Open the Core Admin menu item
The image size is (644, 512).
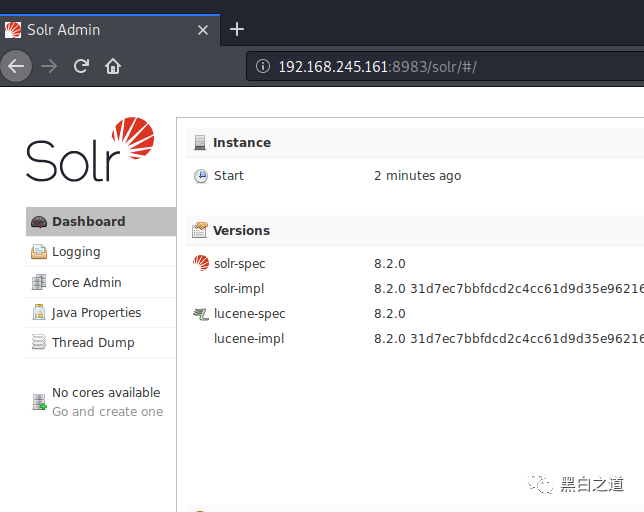click(x=101, y=282)
